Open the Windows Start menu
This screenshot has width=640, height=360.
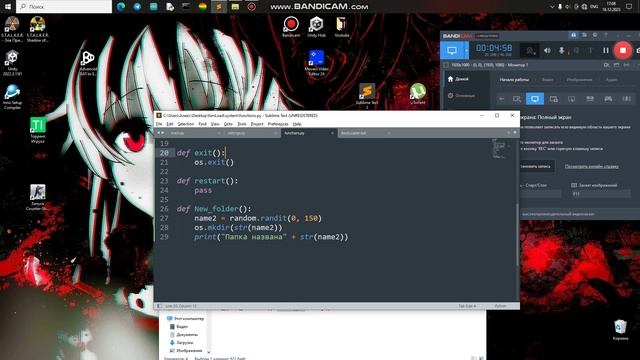(x=7, y=7)
